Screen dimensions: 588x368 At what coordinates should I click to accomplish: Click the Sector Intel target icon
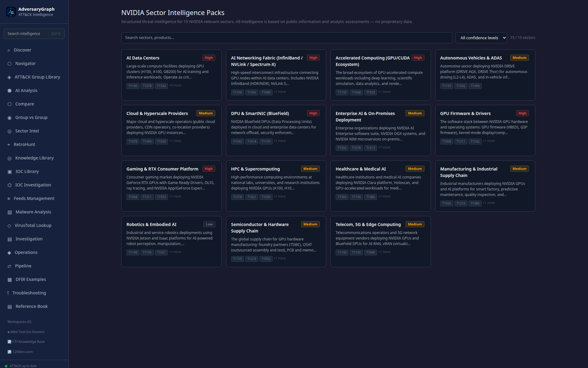click(9, 131)
